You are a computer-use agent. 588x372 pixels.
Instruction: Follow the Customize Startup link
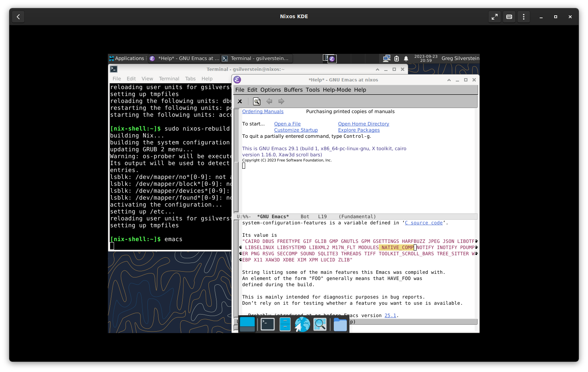pos(296,130)
